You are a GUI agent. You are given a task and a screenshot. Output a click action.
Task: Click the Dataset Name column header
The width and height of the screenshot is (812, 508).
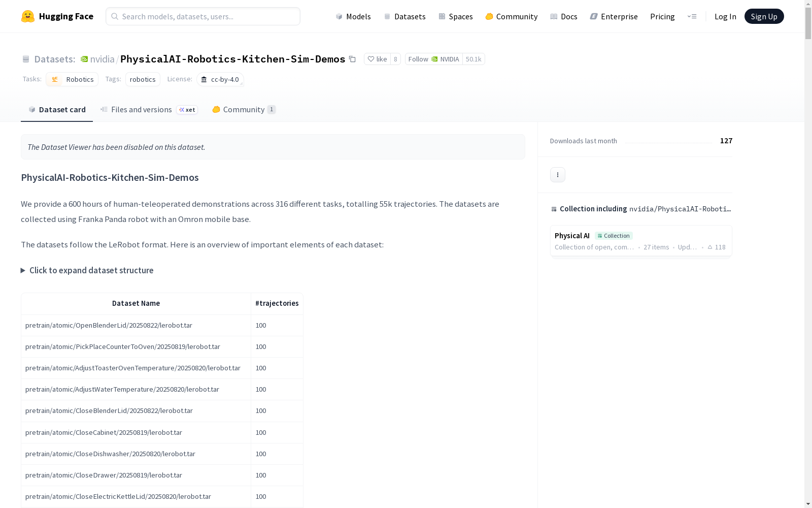[136, 303]
